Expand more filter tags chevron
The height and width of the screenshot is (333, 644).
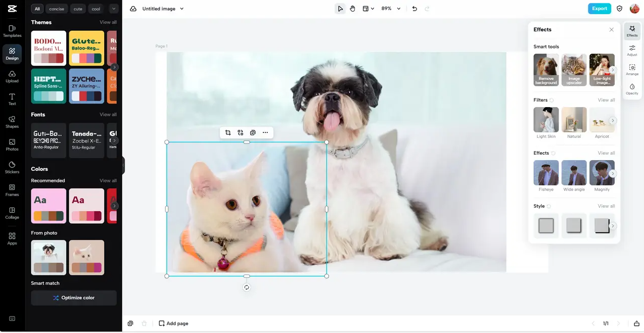pyautogui.click(x=113, y=9)
